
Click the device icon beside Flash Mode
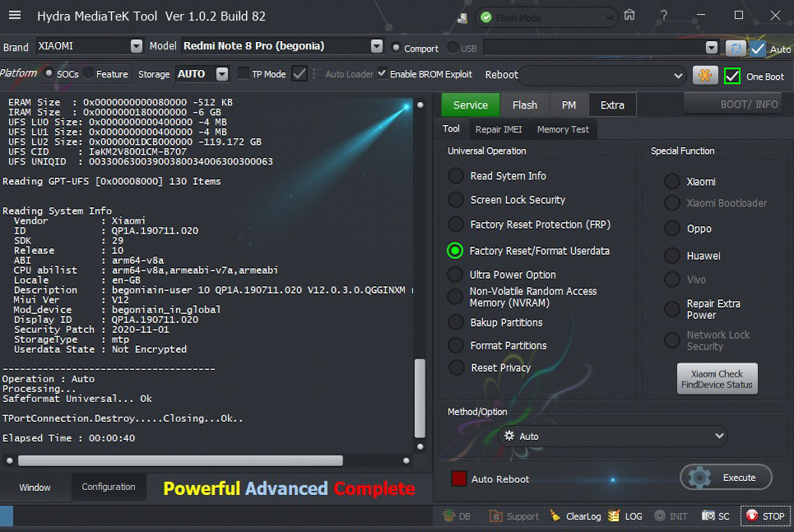tap(462, 18)
